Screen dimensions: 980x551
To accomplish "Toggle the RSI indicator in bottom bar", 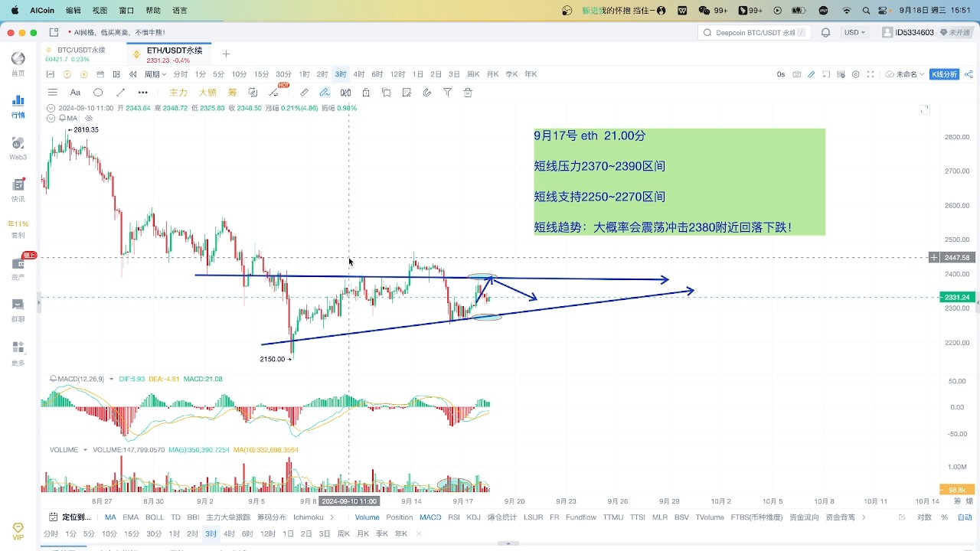I will 454,517.
